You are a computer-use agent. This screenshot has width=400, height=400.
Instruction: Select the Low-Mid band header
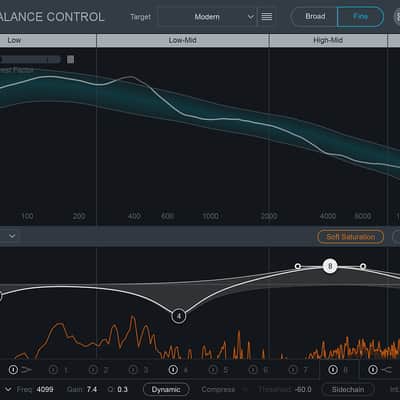[183, 40]
